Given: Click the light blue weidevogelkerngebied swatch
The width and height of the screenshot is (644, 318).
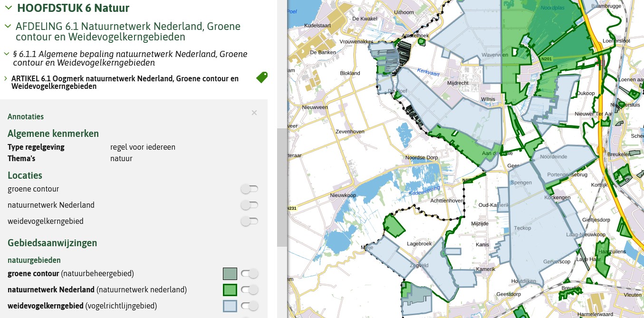Looking at the screenshot, I should click(230, 306).
